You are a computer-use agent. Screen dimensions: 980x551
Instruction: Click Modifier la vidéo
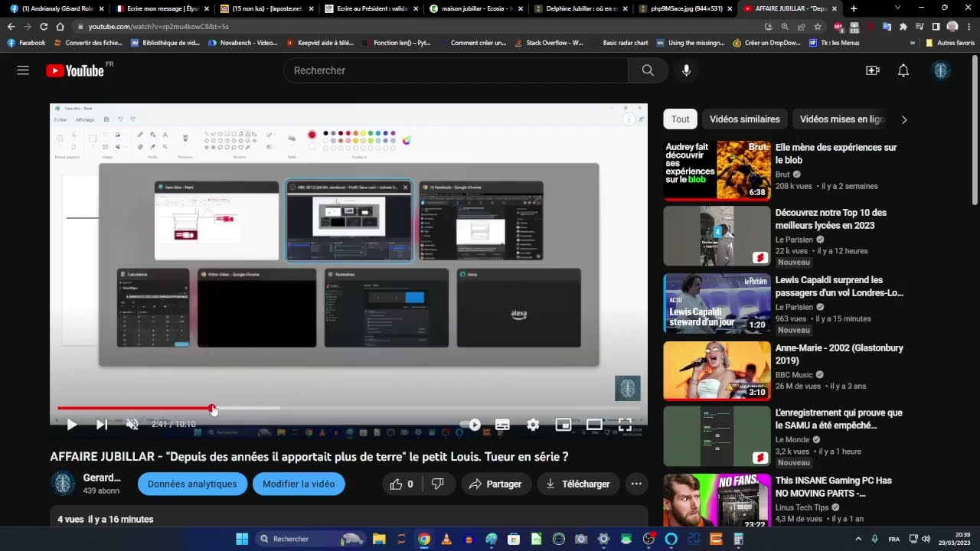[x=299, y=484]
